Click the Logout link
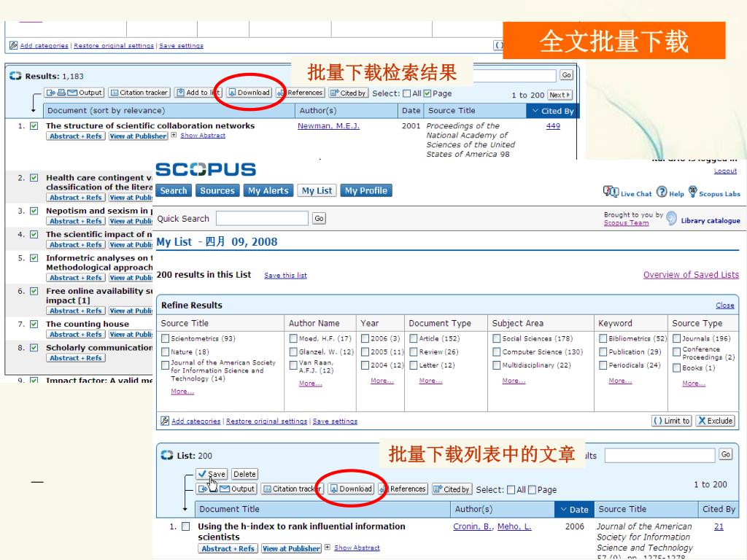 coord(725,171)
